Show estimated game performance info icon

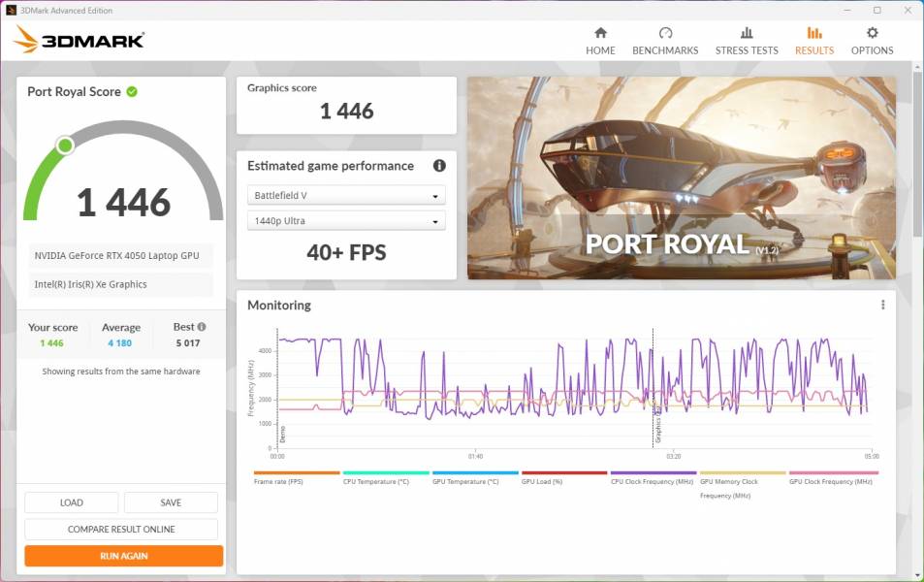pyautogui.click(x=439, y=166)
